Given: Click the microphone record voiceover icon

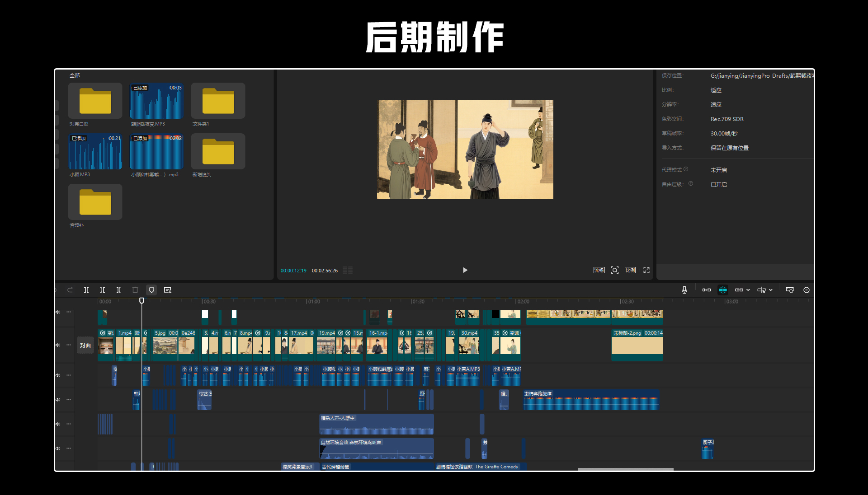Looking at the screenshot, I should [x=684, y=290].
